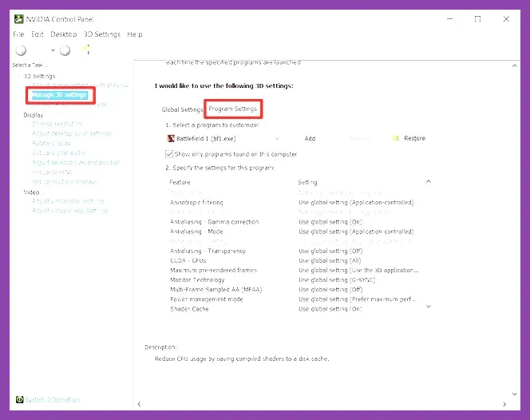Select the Monitor Technology feature row

click(197, 279)
